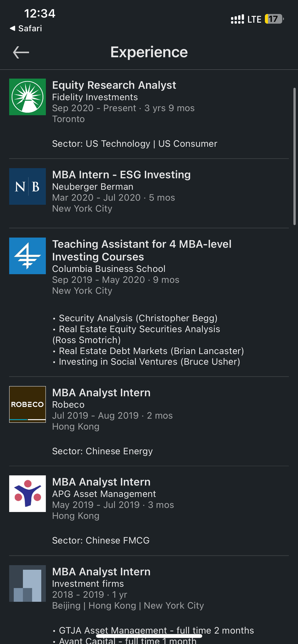Open the Columbia Business School logo
Viewport: 298px width, 644px height.
pos(28,256)
